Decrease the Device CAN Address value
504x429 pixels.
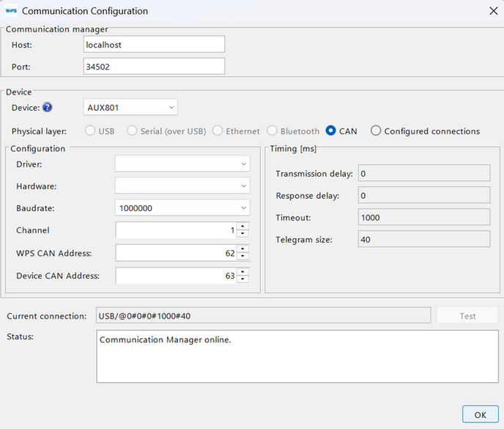243,280
